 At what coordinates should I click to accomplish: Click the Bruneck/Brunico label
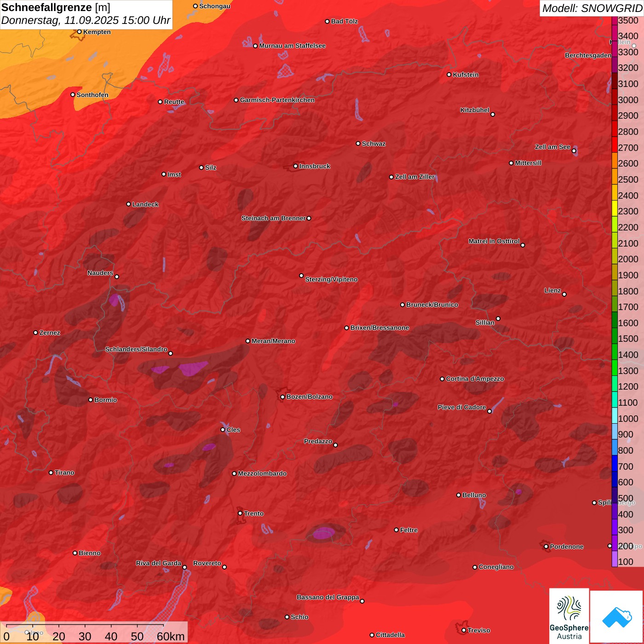[x=432, y=305]
